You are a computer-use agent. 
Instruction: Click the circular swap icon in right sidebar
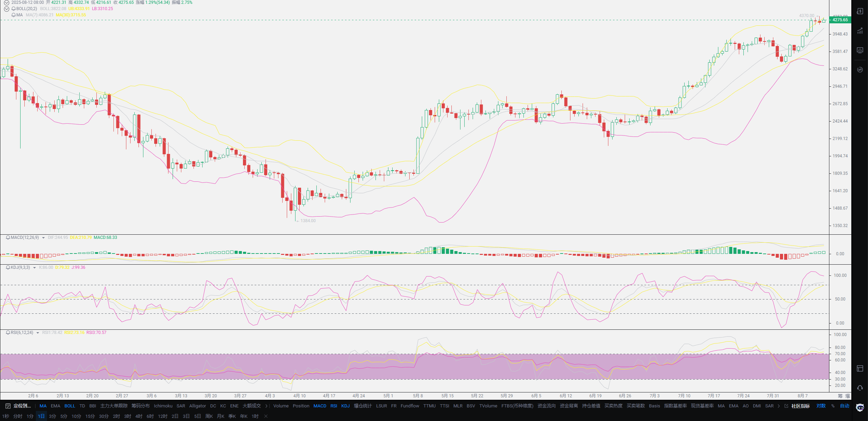tap(860, 70)
